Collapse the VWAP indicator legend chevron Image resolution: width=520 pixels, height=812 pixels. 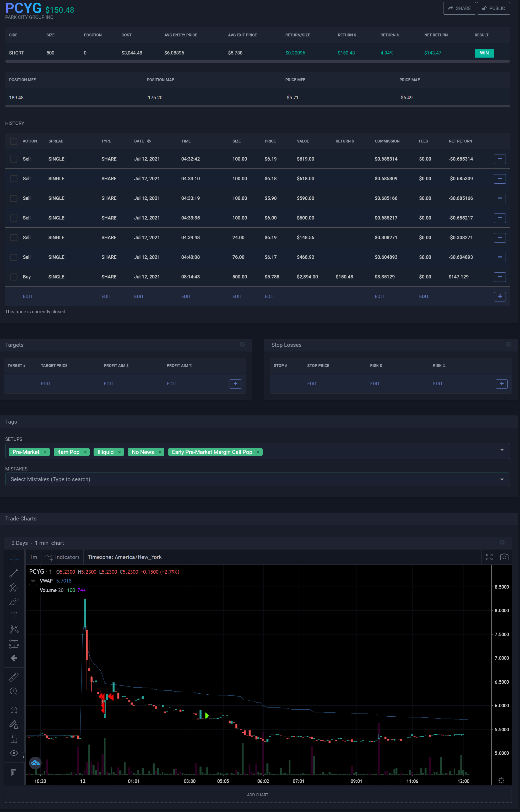33,580
